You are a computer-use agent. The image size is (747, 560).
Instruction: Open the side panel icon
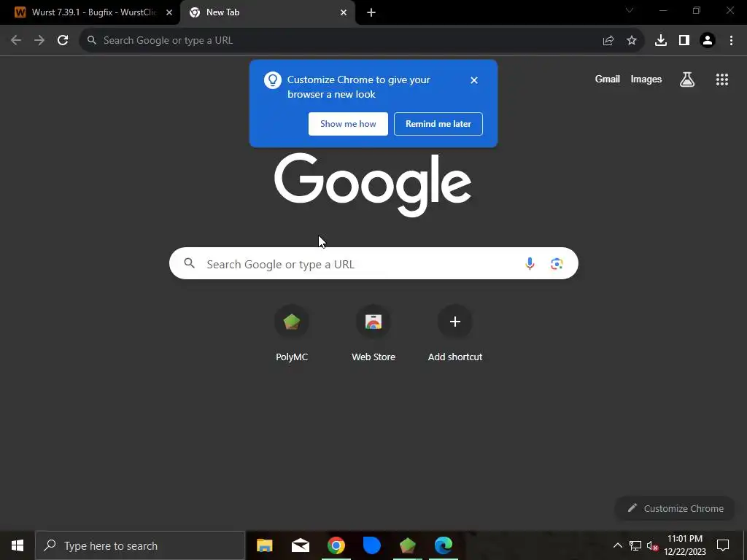tap(684, 41)
